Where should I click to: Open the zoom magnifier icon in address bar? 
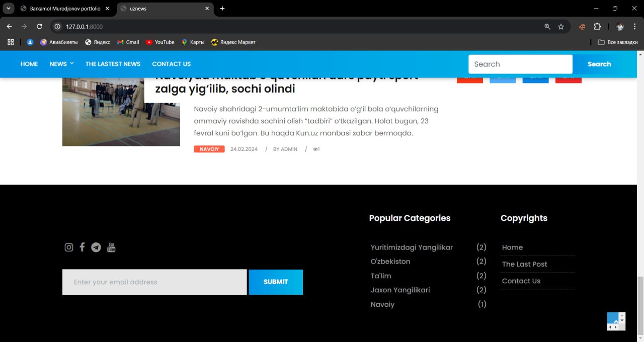[547, 26]
